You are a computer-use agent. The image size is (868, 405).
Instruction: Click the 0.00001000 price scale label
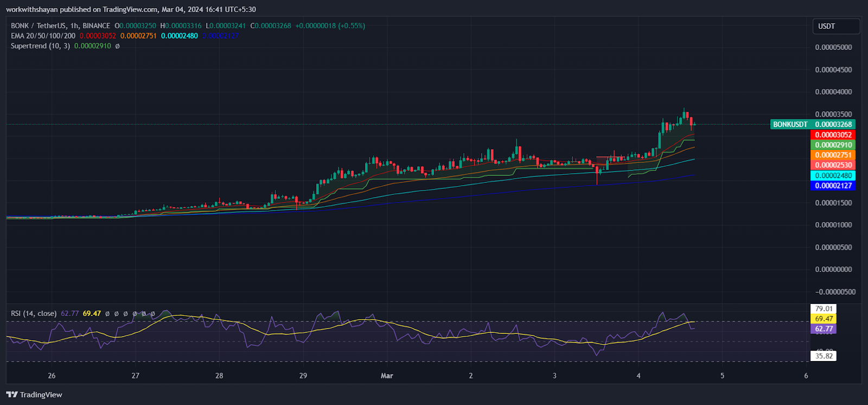(x=833, y=225)
